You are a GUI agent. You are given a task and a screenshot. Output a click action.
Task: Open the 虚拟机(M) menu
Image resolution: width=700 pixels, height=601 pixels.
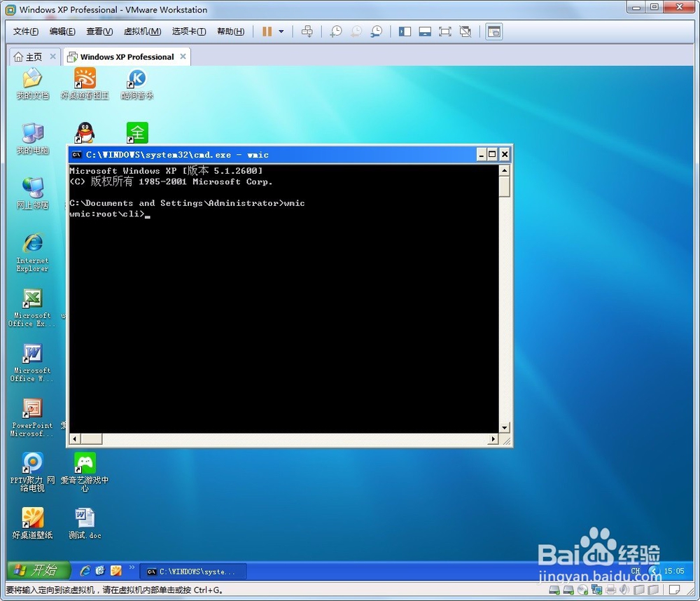pos(142,32)
